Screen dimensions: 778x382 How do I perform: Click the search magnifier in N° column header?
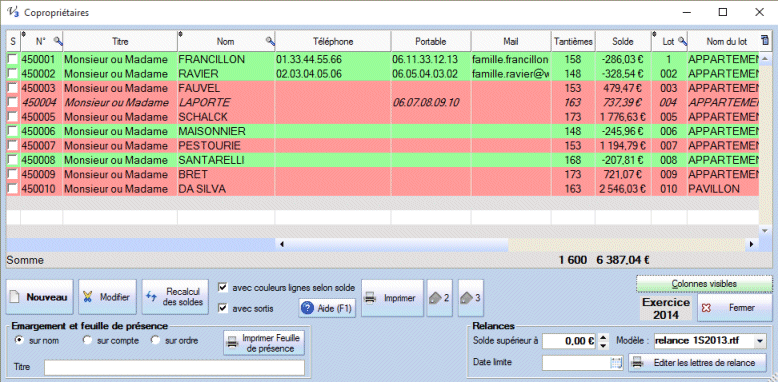pos(58,42)
